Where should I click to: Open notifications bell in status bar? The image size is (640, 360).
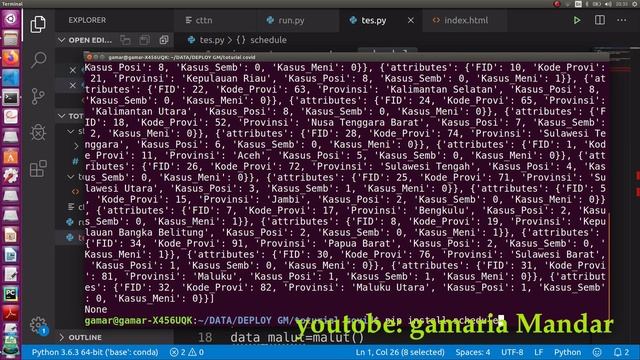pyautogui.click(x=621, y=352)
